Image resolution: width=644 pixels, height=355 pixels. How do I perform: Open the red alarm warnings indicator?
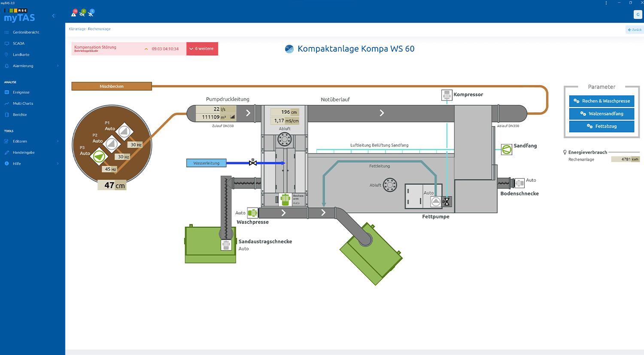pos(74,13)
